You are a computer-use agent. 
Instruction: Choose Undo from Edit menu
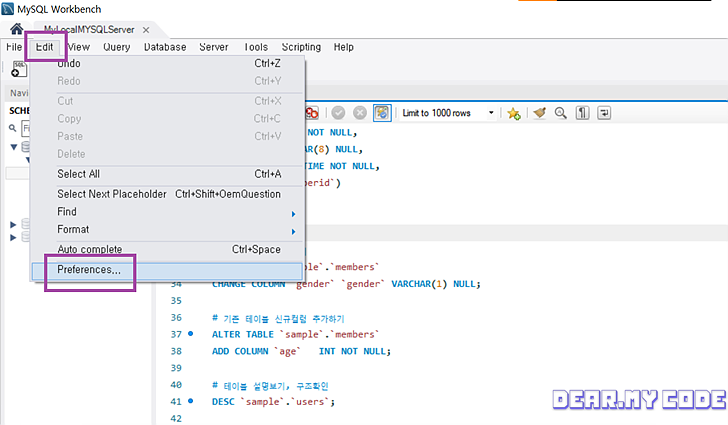pyautogui.click(x=168, y=64)
